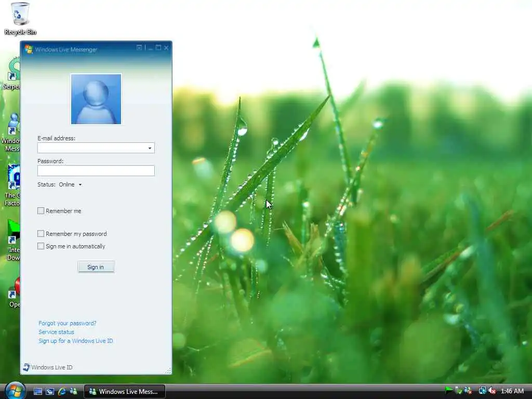The image size is (532, 399).
Task: Click the Windows Live Messenger title bar logo
Action: point(29,49)
